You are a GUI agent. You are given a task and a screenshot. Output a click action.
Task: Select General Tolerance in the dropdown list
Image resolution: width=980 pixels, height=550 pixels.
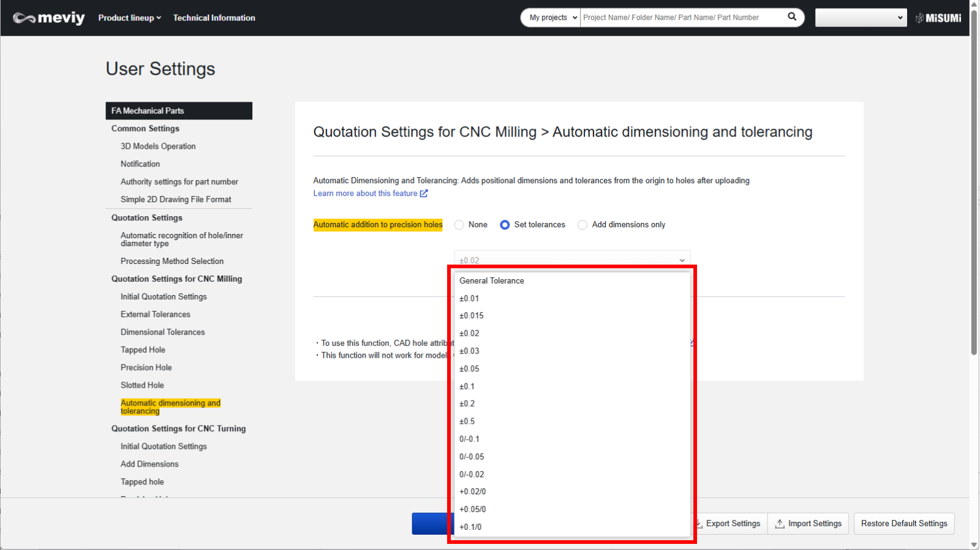(x=492, y=281)
